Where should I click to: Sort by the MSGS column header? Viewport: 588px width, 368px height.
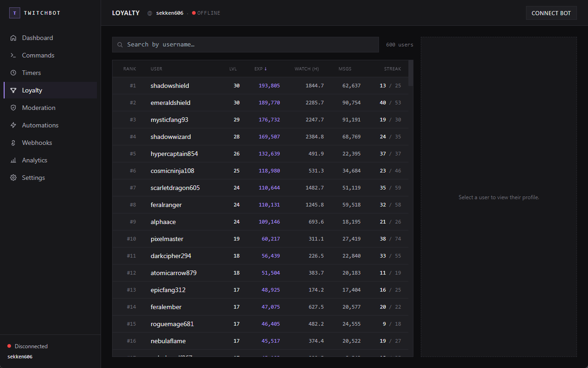click(345, 69)
